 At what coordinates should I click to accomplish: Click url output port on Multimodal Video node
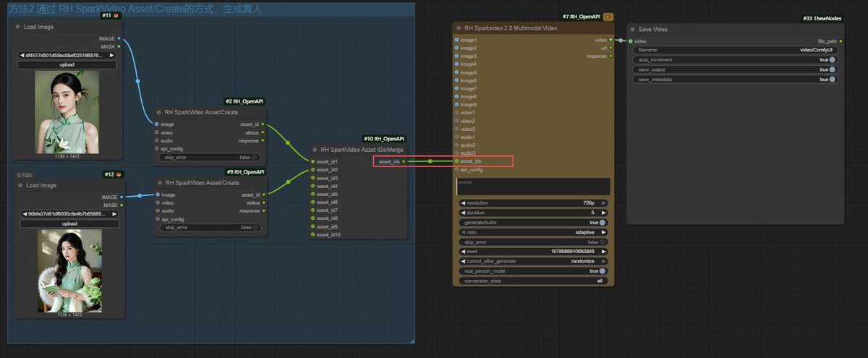(x=610, y=48)
